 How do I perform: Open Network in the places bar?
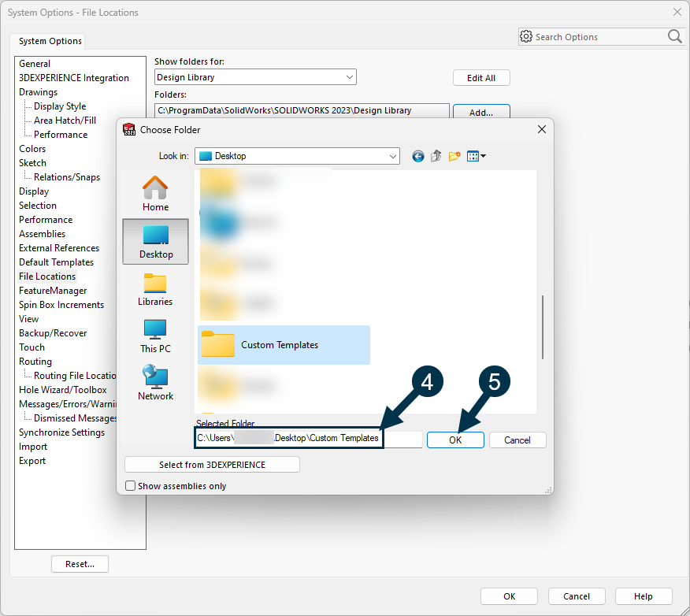(x=155, y=383)
